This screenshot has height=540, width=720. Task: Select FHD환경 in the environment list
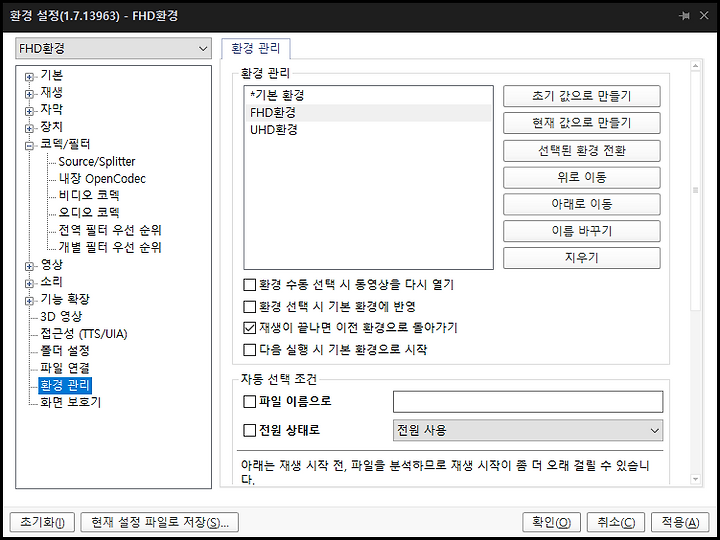368,113
